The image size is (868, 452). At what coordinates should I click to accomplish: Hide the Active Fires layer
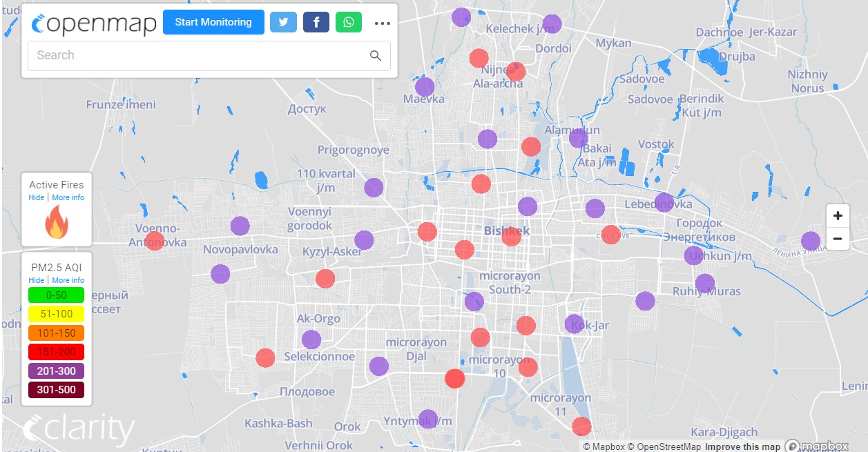(36, 197)
